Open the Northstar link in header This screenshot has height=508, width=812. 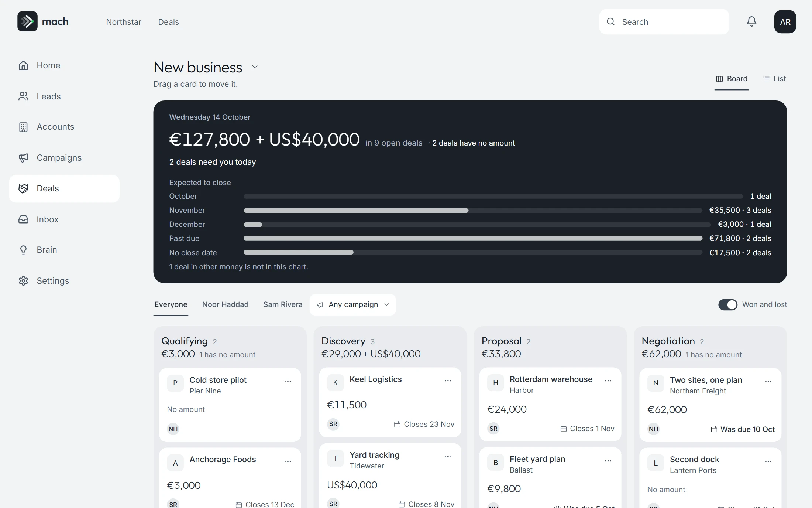coord(124,22)
